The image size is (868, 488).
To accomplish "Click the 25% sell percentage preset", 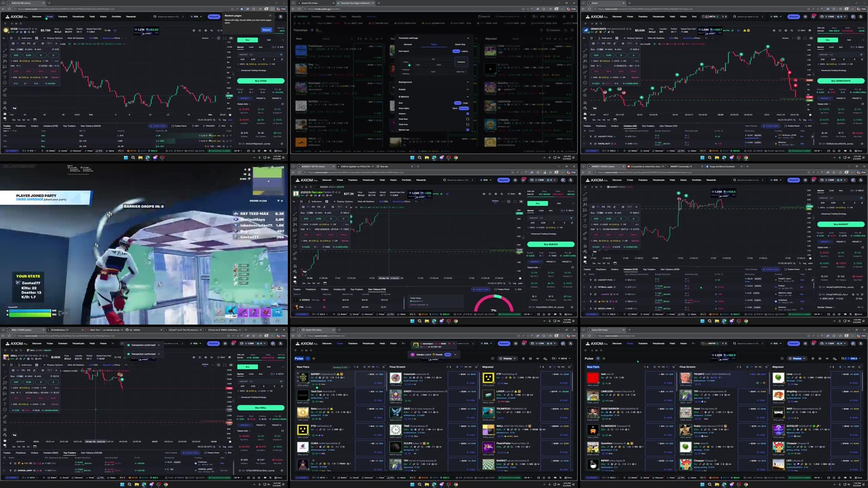I will click(28, 71).
